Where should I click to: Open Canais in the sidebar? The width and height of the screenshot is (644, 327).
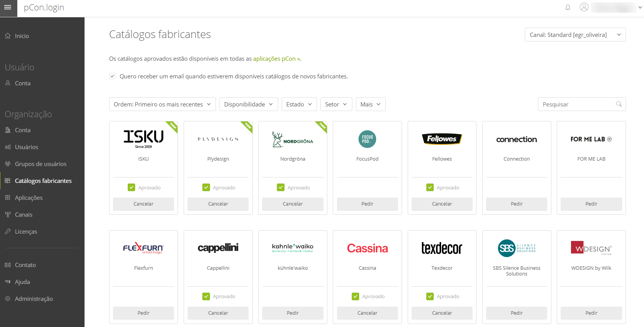pos(24,214)
